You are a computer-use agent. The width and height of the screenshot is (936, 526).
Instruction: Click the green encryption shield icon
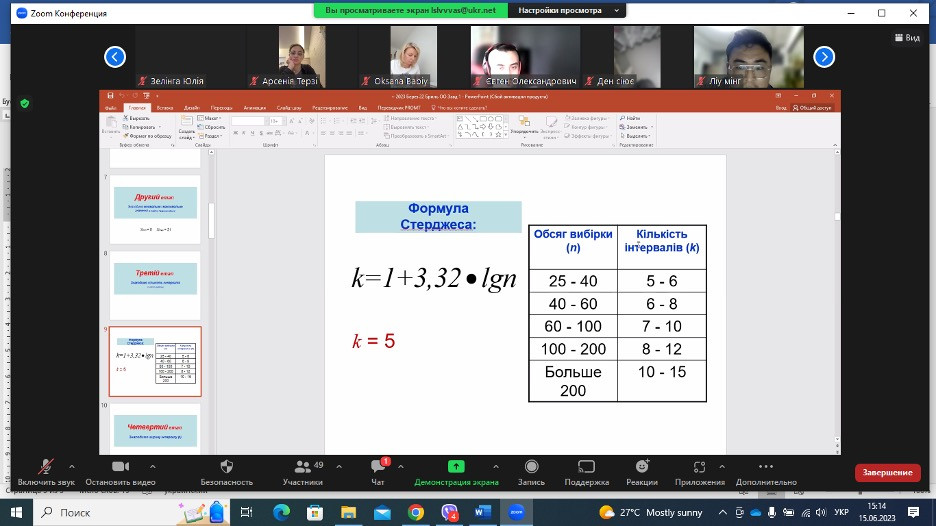pos(24,103)
